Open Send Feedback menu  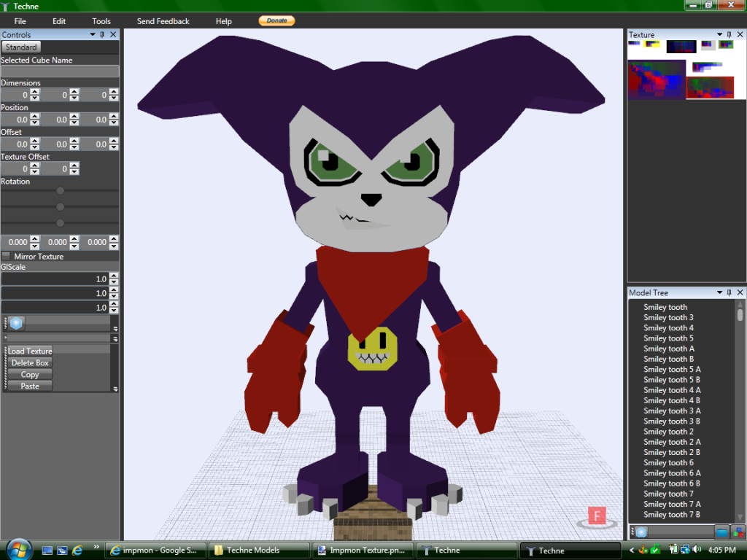coord(163,21)
